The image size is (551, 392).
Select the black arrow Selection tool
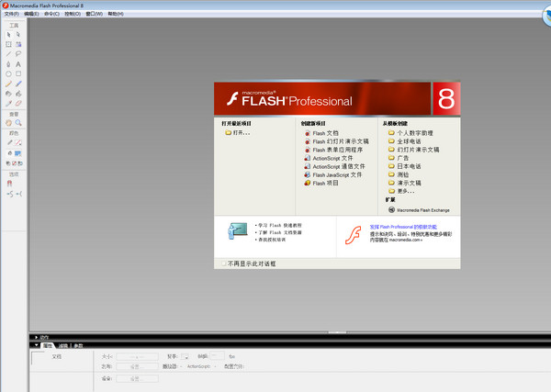pos(8,34)
